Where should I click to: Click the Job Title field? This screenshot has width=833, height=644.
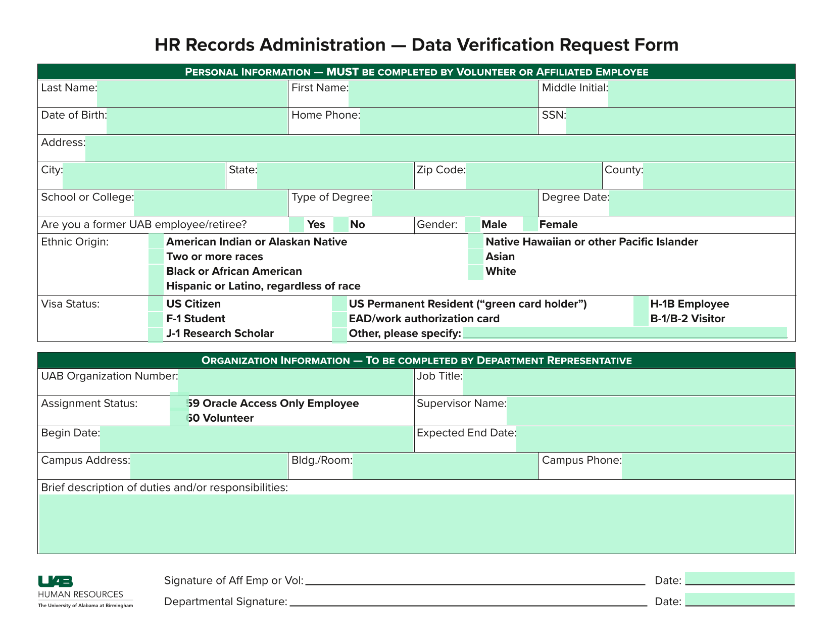tap(629, 382)
